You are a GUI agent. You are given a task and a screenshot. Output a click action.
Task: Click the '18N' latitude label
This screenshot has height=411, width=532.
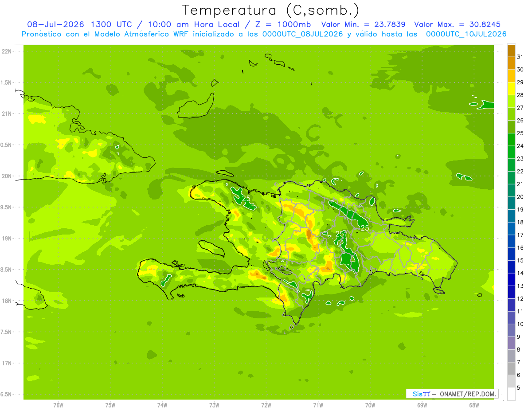[7, 301]
